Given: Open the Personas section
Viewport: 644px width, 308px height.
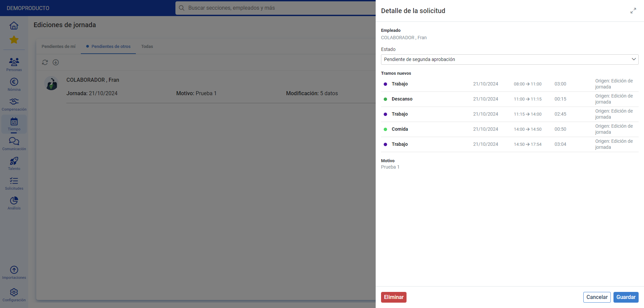Looking at the screenshot, I should click(14, 64).
